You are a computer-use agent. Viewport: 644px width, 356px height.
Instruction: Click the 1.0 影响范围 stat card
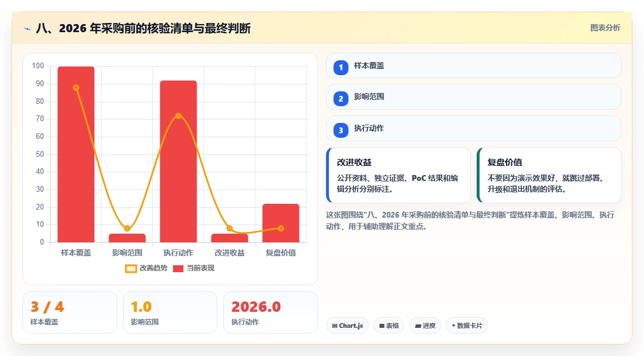point(170,312)
